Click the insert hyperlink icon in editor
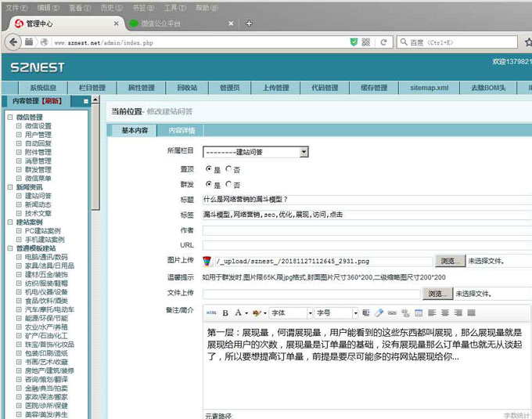This screenshot has height=419, width=532. [393, 312]
